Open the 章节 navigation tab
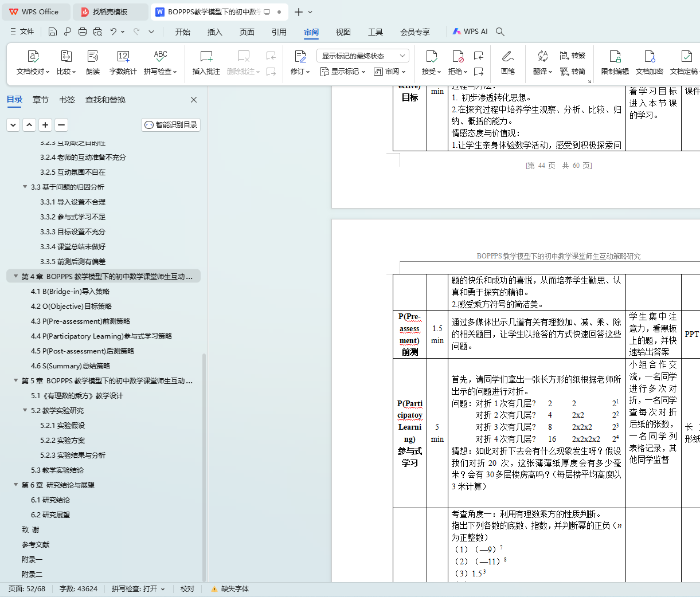This screenshot has width=700, height=597. [41, 100]
